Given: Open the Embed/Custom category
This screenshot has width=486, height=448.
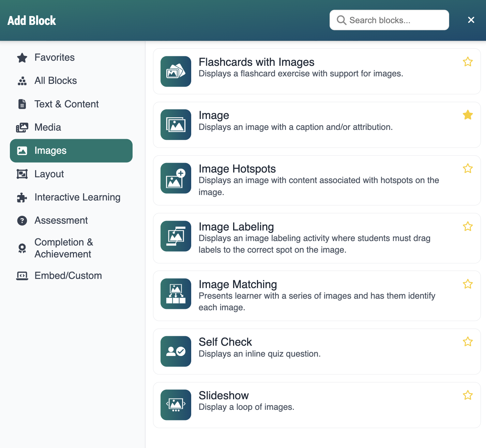Looking at the screenshot, I should [x=71, y=275].
